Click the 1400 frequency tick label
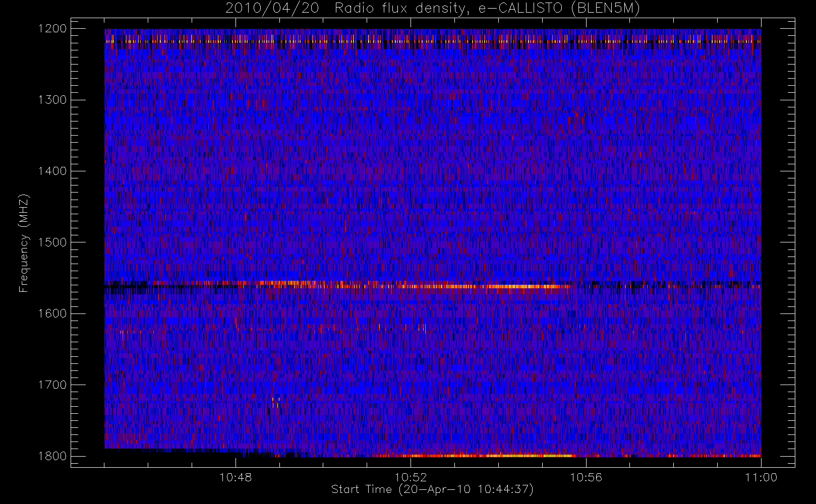The height and width of the screenshot is (504, 816). (52, 171)
